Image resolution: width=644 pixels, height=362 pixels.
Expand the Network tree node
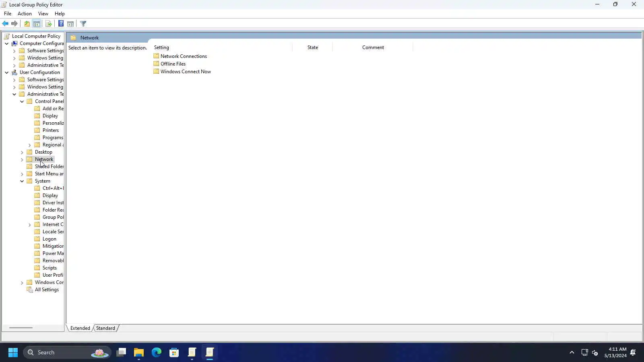[22, 159]
